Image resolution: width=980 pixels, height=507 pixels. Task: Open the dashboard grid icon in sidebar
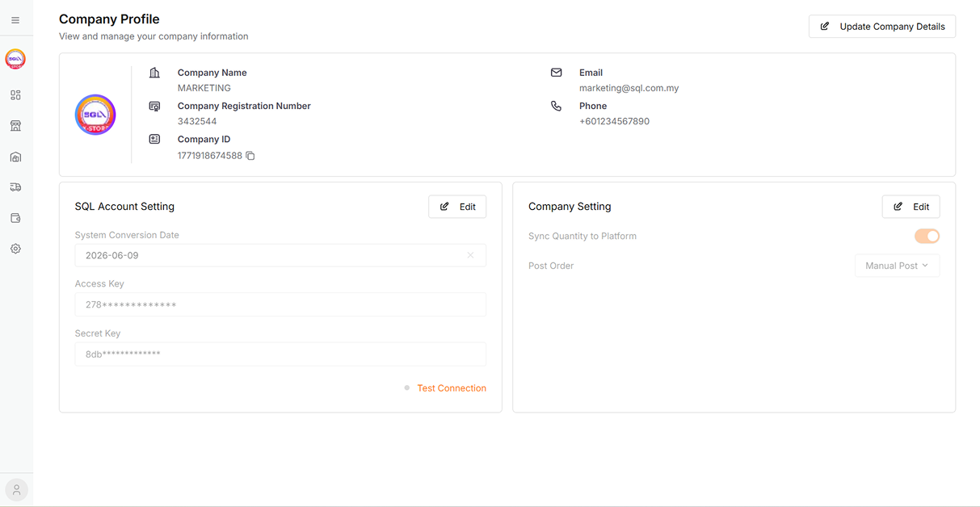click(15, 95)
